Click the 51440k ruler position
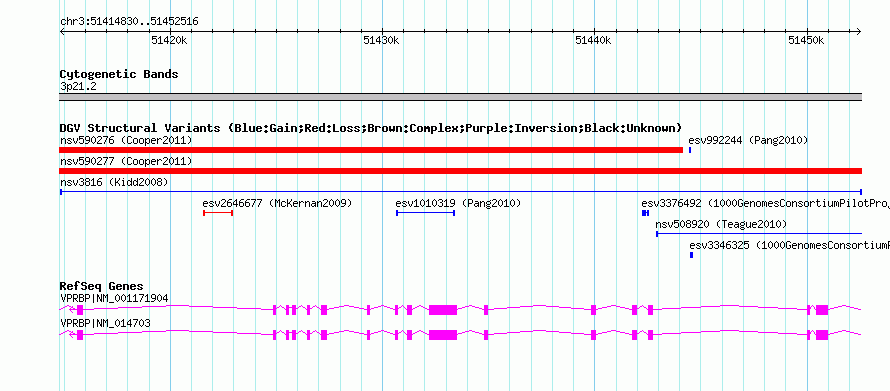This screenshot has width=890, height=391. pos(594,40)
